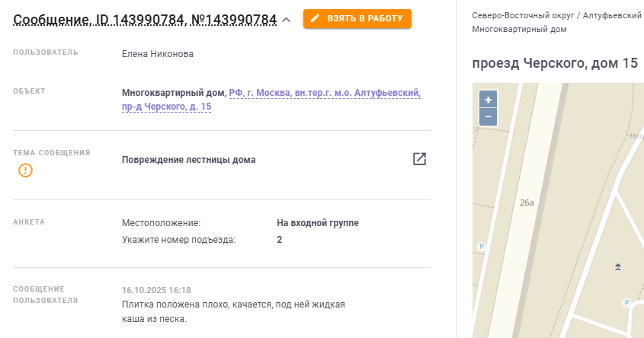Click the small dark marker icon on the map
The height and width of the screenshot is (338, 644).
(618, 266)
